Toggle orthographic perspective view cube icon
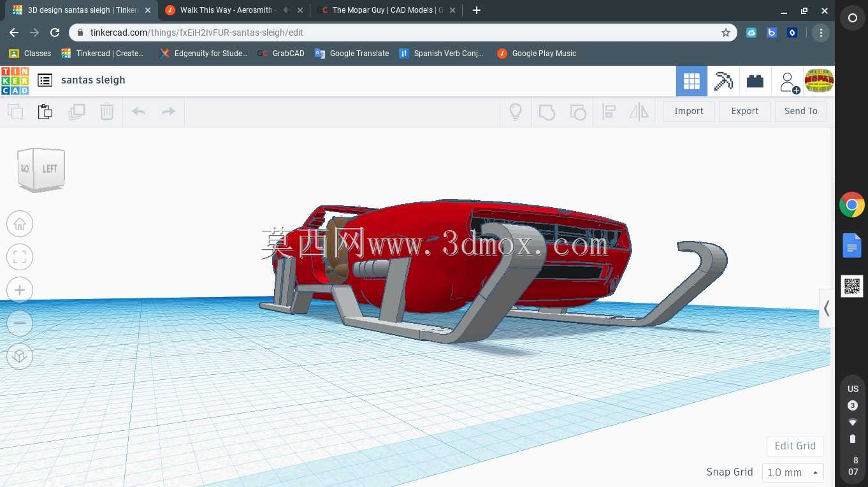The height and width of the screenshot is (487, 868). tap(20, 356)
